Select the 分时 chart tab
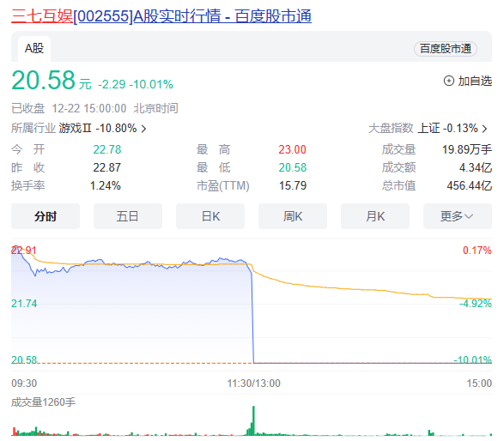 (x=46, y=216)
